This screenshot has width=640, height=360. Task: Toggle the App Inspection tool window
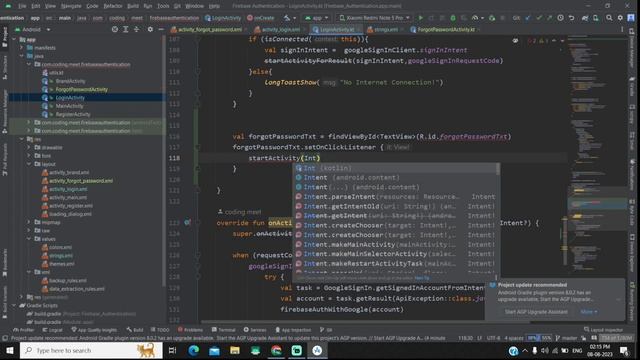(293, 330)
